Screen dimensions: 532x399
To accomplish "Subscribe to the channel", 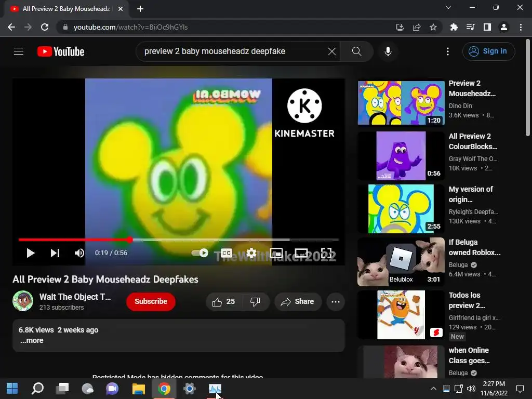I will click(x=151, y=301).
